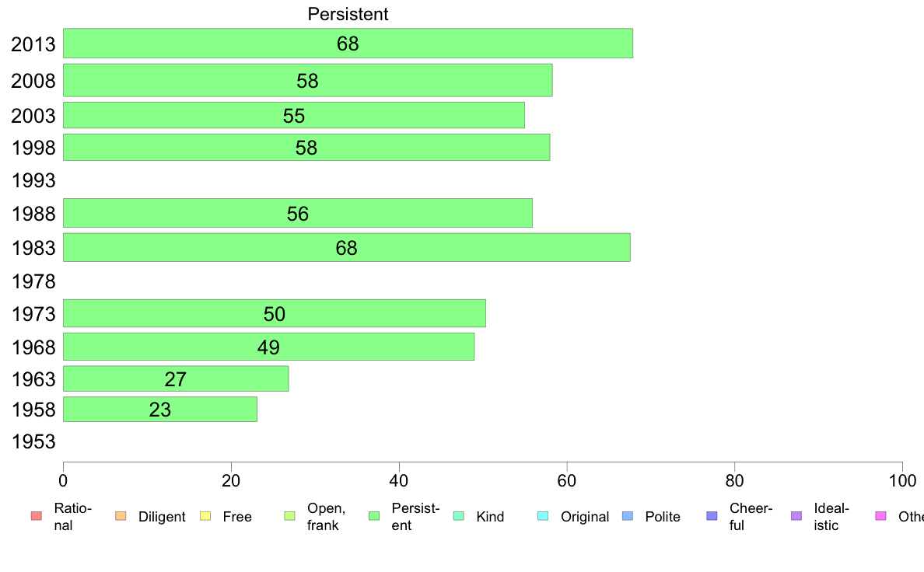Image resolution: width=924 pixels, height=572 pixels.
Task: Click the Cheerful legend swatch
Action: [712, 516]
